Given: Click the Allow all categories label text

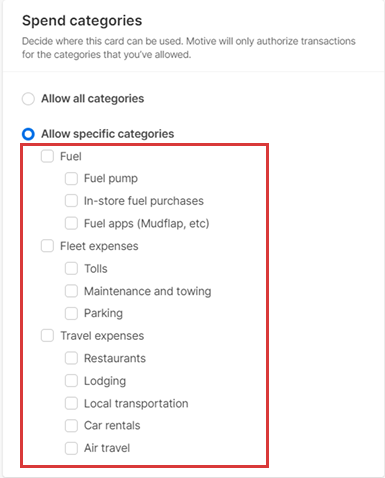Looking at the screenshot, I should click(93, 99).
